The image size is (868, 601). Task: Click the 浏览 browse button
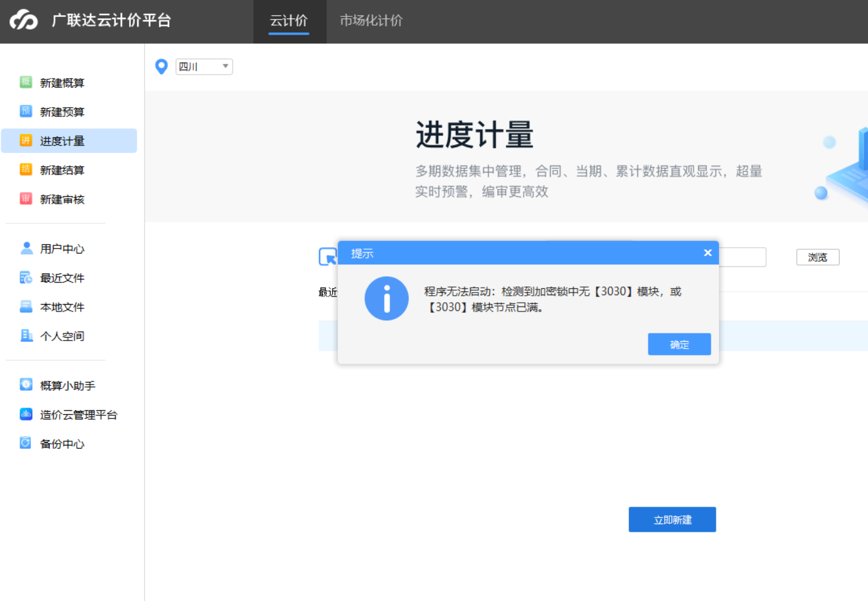coord(818,257)
